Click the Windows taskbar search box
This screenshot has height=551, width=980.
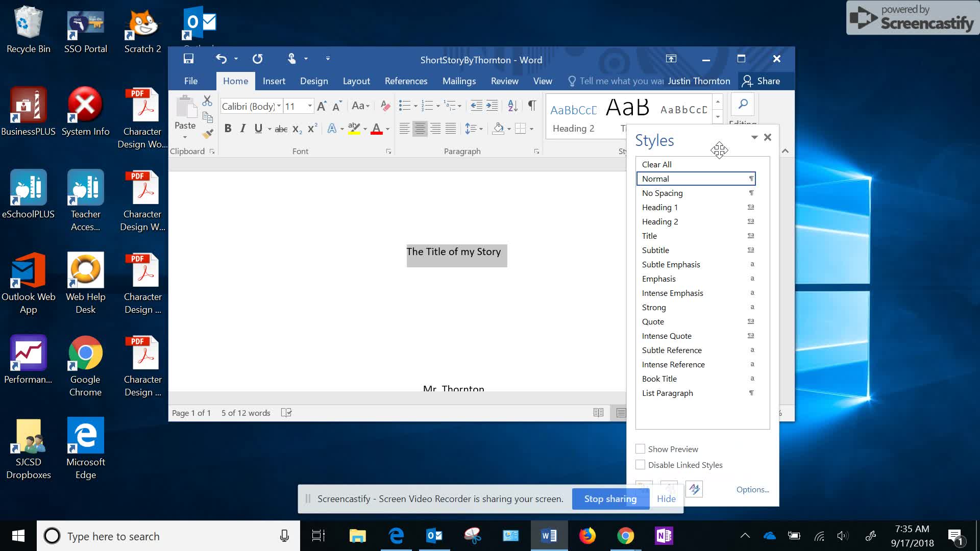(x=168, y=536)
